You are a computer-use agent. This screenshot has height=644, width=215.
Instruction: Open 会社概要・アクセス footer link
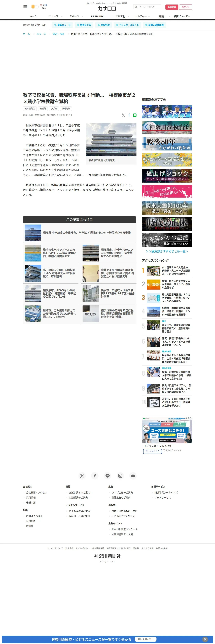pyautogui.click(x=37, y=493)
